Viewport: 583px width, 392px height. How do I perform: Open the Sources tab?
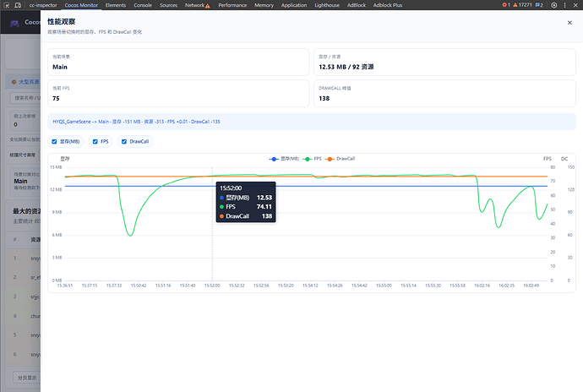[168, 5]
